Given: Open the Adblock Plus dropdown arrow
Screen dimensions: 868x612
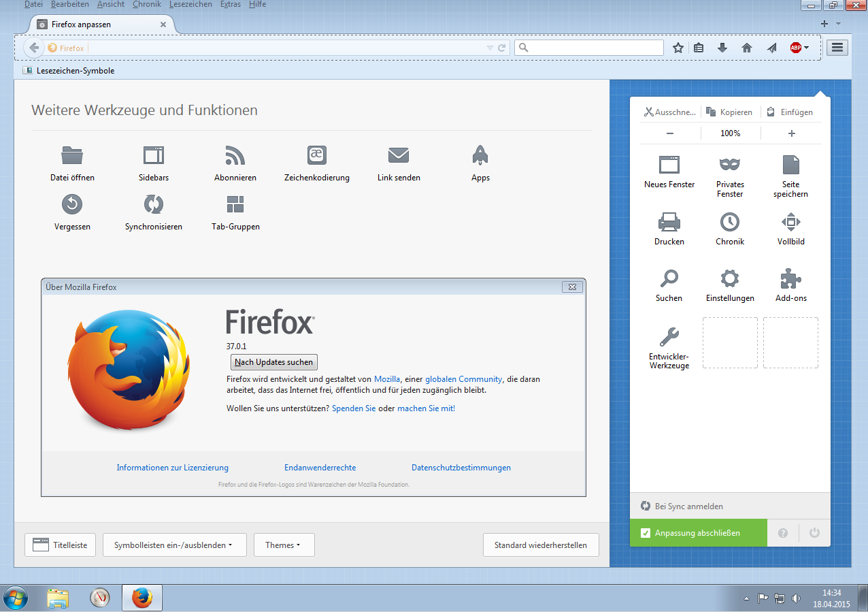Looking at the screenshot, I should [x=807, y=48].
